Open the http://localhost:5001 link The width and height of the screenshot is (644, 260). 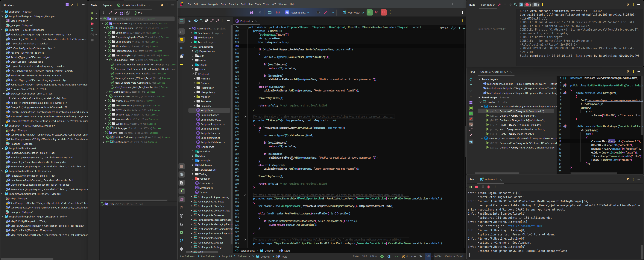point(525,226)
